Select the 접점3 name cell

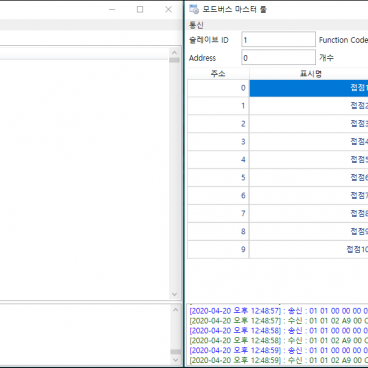[x=309, y=124]
